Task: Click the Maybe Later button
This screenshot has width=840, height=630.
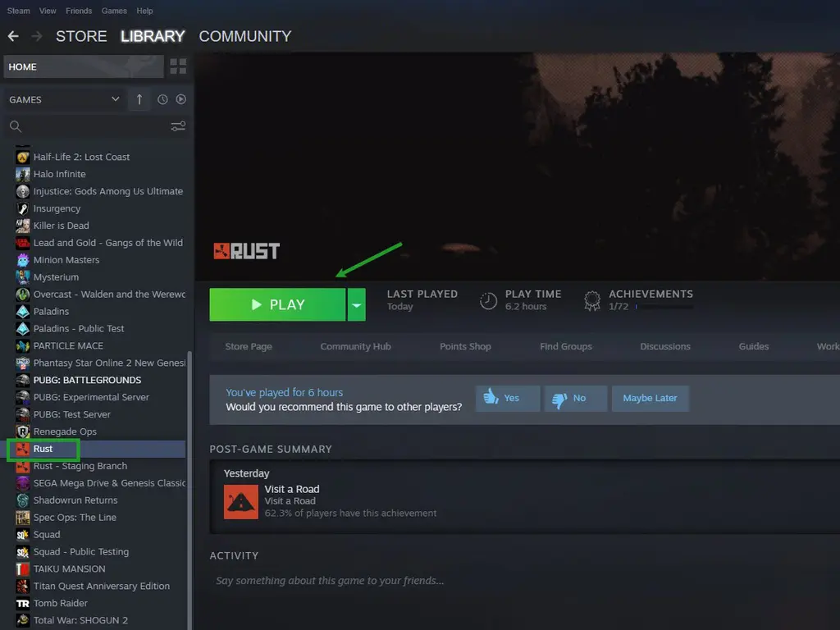Action: (650, 399)
